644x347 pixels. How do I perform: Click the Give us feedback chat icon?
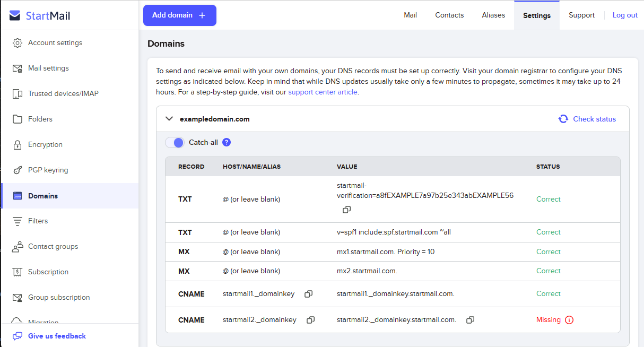(x=18, y=336)
